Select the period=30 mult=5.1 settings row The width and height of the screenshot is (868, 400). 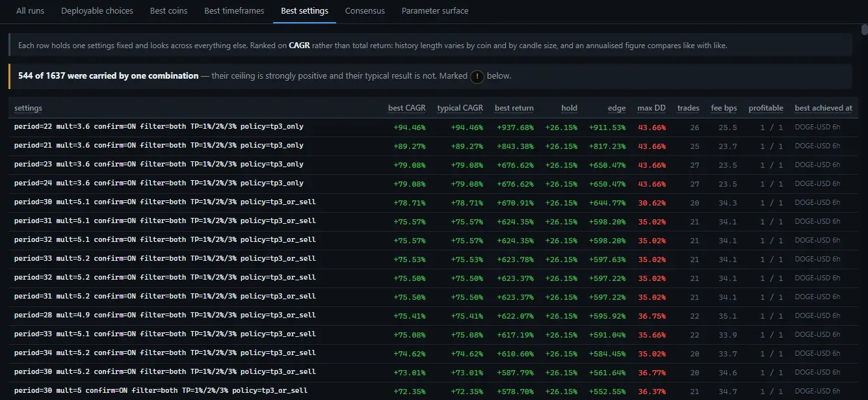[x=433, y=203]
